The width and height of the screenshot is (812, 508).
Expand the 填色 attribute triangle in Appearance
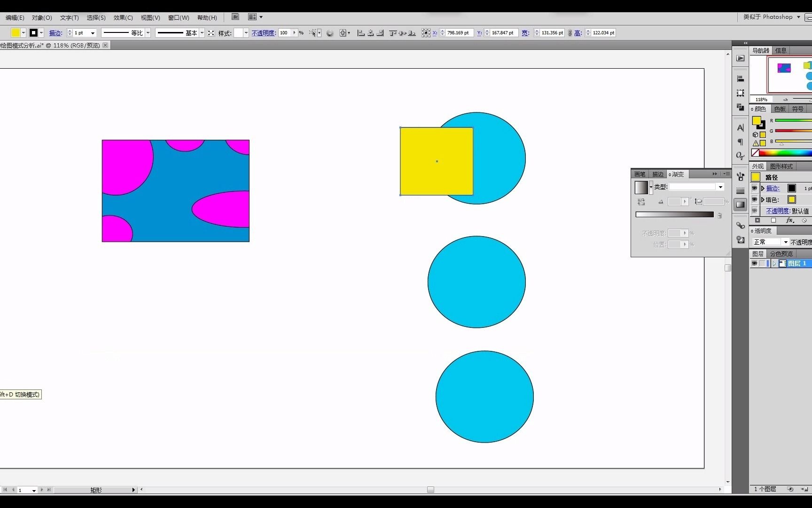[x=763, y=199]
